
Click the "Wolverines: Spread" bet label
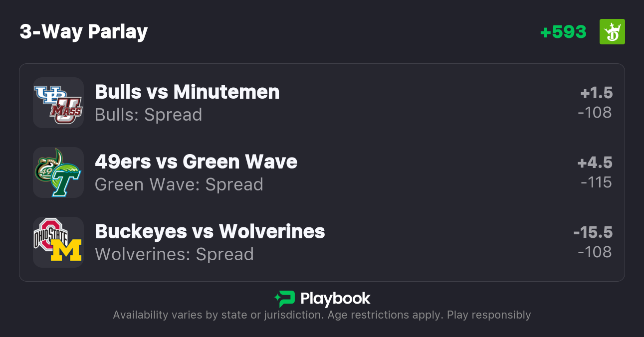tap(175, 254)
